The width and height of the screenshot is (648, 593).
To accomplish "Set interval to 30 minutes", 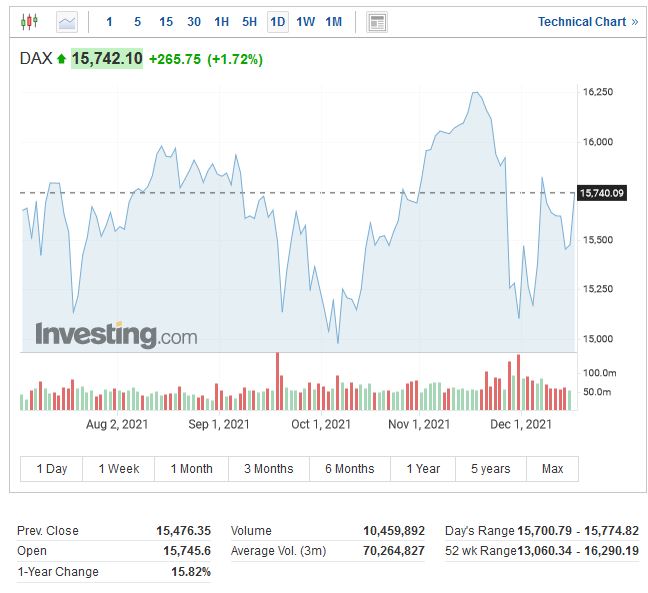I will pos(194,21).
